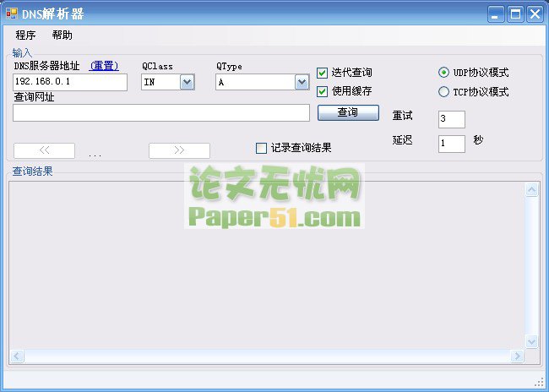
Task: Expand the QClass dropdown arrow
Action: [188, 82]
